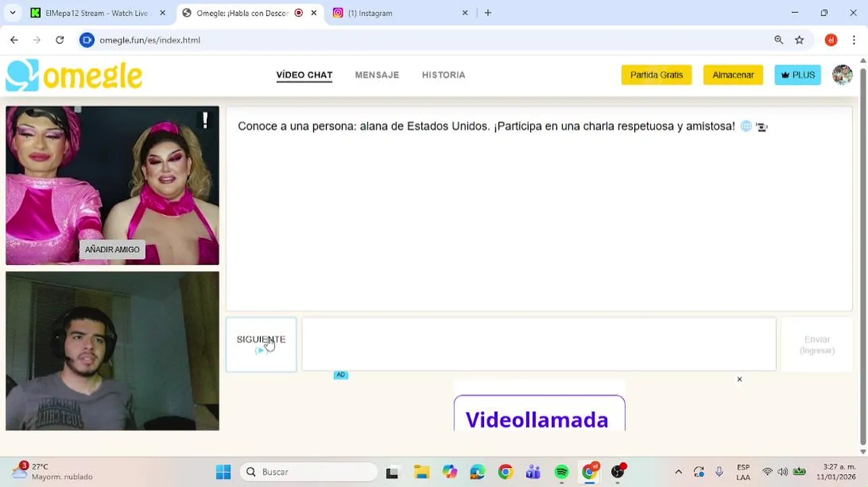Screen dimensions: 868x487
Task: Open the Windows Start menu
Action: 223,472
